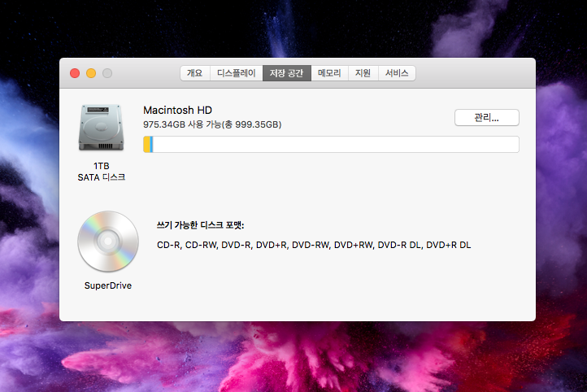The height and width of the screenshot is (392, 587).
Task: Close the system information window
Action: click(75, 73)
